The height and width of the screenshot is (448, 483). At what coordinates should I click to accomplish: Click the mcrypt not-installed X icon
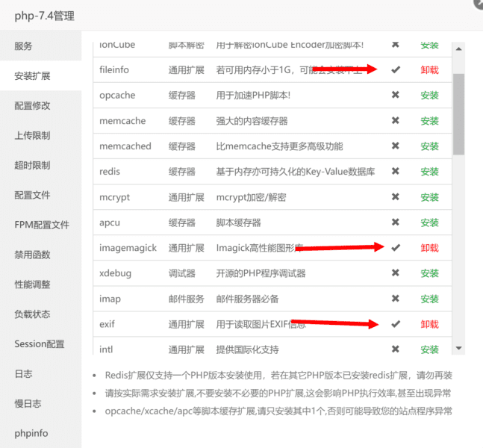click(395, 196)
